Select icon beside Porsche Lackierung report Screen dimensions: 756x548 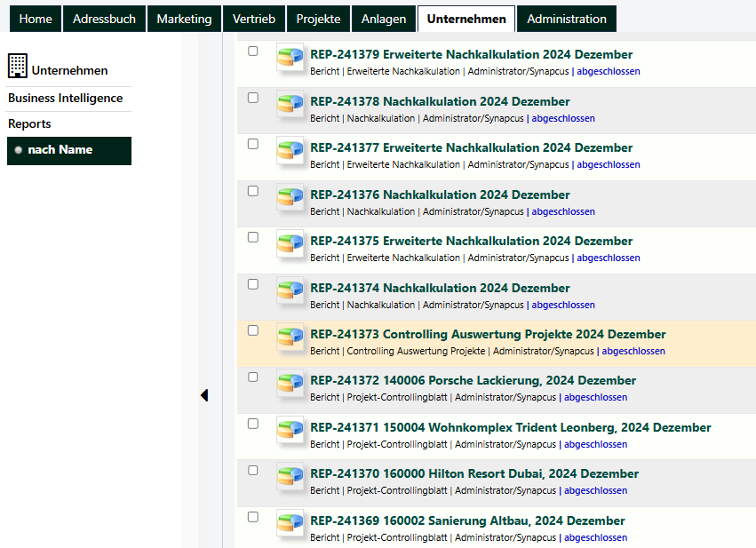click(290, 383)
